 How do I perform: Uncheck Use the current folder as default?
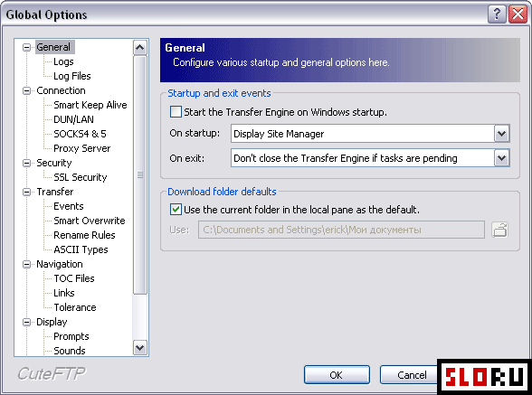pyautogui.click(x=176, y=210)
